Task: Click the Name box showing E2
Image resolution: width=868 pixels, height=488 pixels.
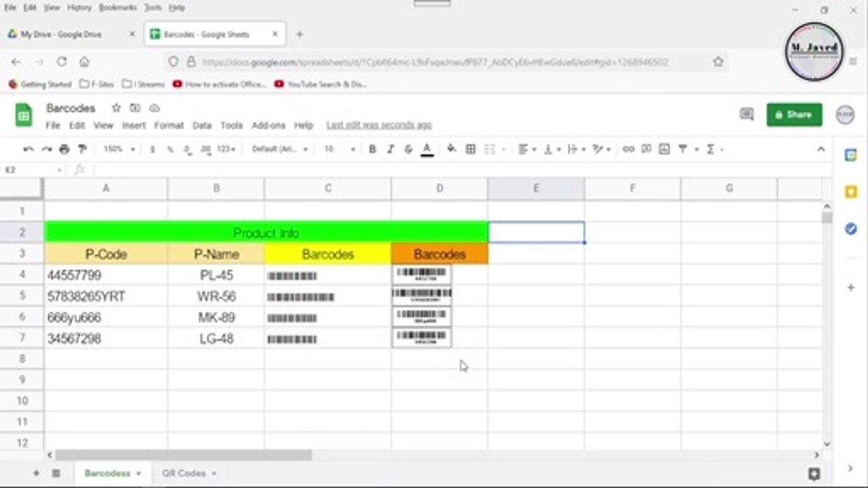Action: (32, 169)
